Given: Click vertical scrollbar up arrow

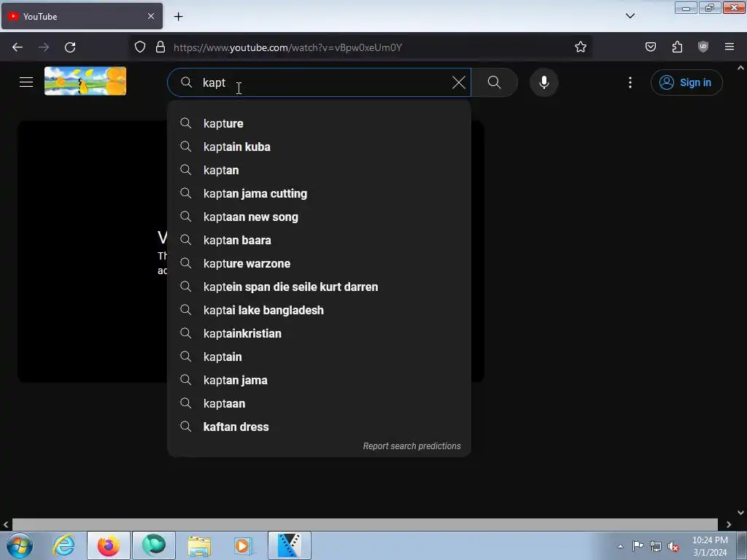Looking at the screenshot, I should pos(741,68).
